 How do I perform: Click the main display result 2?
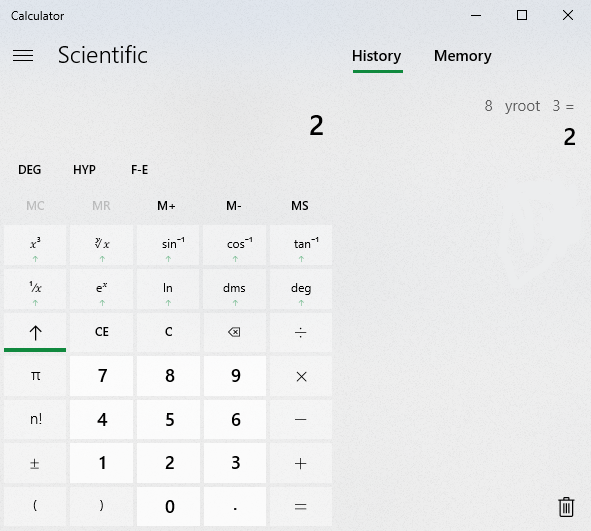(316, 126)
